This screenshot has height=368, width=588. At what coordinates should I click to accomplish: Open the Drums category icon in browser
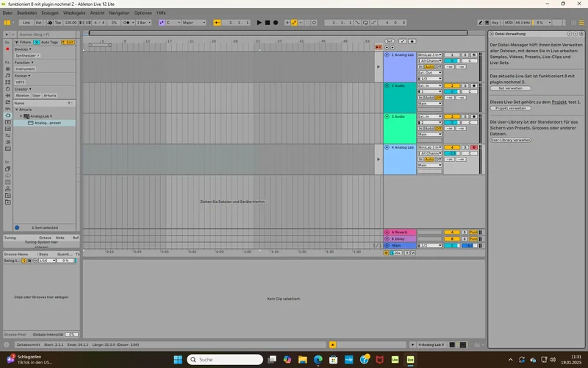7,82
